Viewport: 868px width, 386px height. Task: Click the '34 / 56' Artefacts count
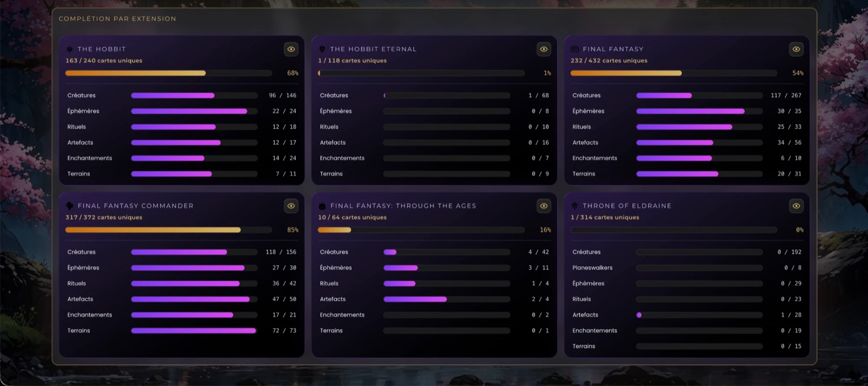click(790, 142)
